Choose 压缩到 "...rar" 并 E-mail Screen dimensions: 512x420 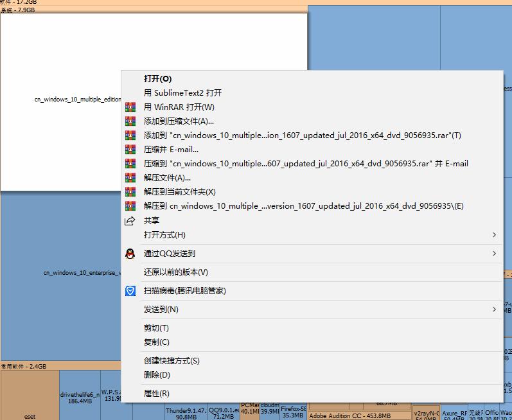pyautogui.click(x=312, y=164)
